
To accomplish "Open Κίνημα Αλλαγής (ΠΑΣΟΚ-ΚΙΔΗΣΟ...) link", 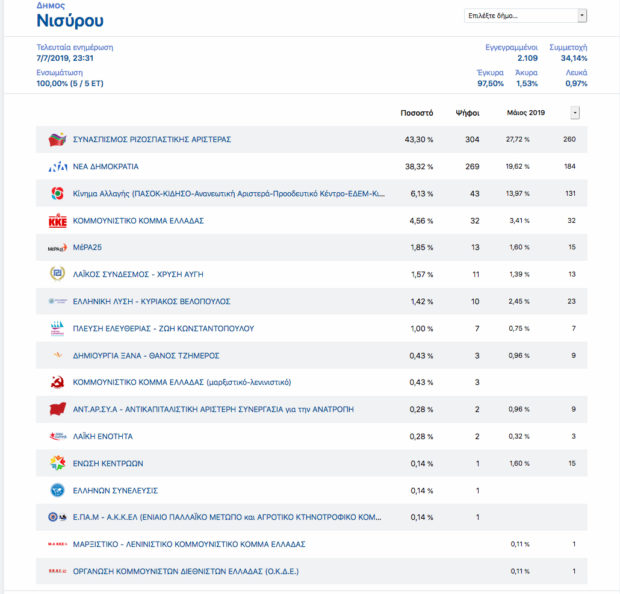I will [229, 193].
